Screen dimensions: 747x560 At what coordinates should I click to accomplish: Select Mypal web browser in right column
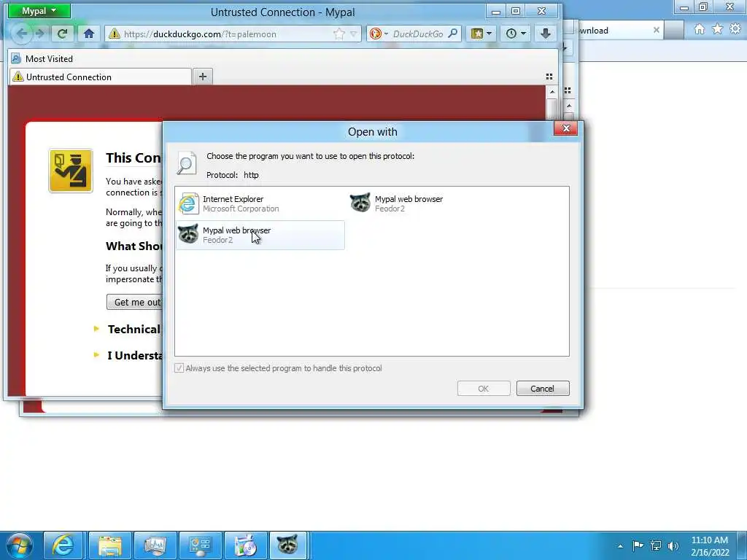click(432, 204)
